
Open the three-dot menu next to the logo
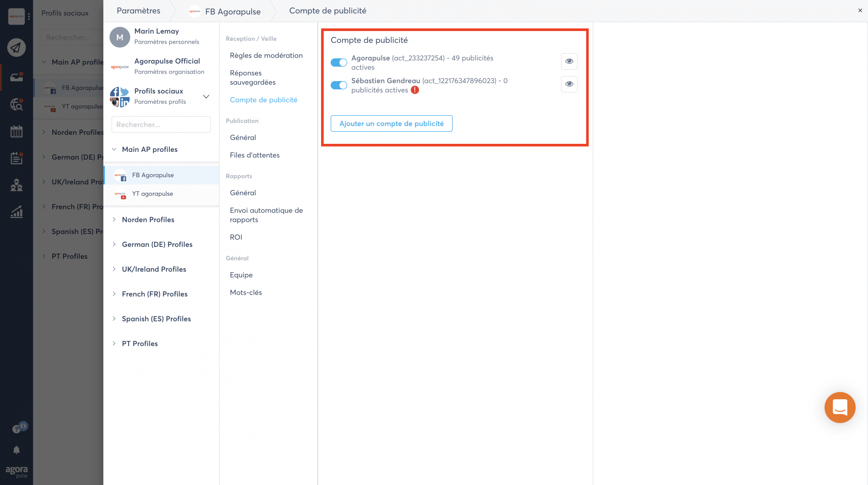(29, 16)
